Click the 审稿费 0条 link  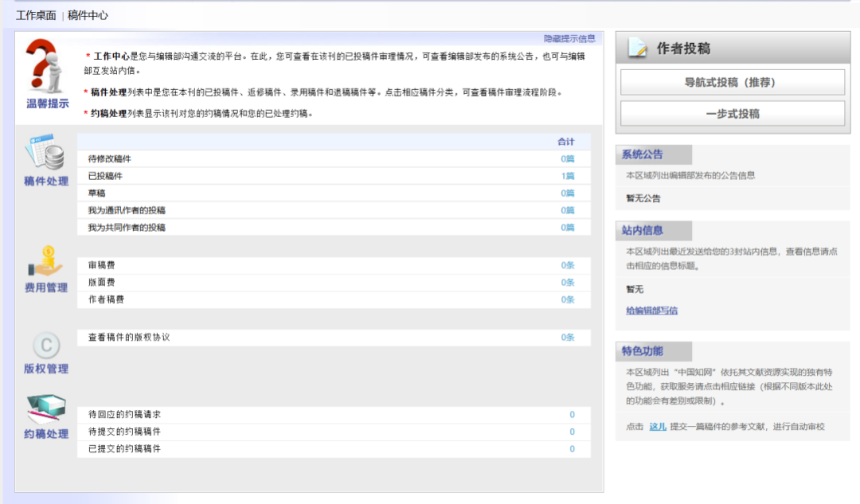[x=565, y=265]
